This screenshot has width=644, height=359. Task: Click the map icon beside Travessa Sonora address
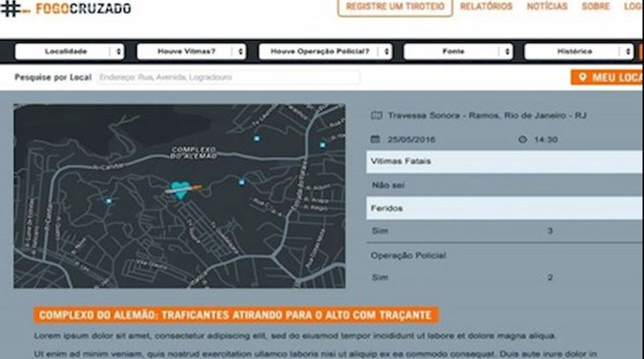click(375, 116)
